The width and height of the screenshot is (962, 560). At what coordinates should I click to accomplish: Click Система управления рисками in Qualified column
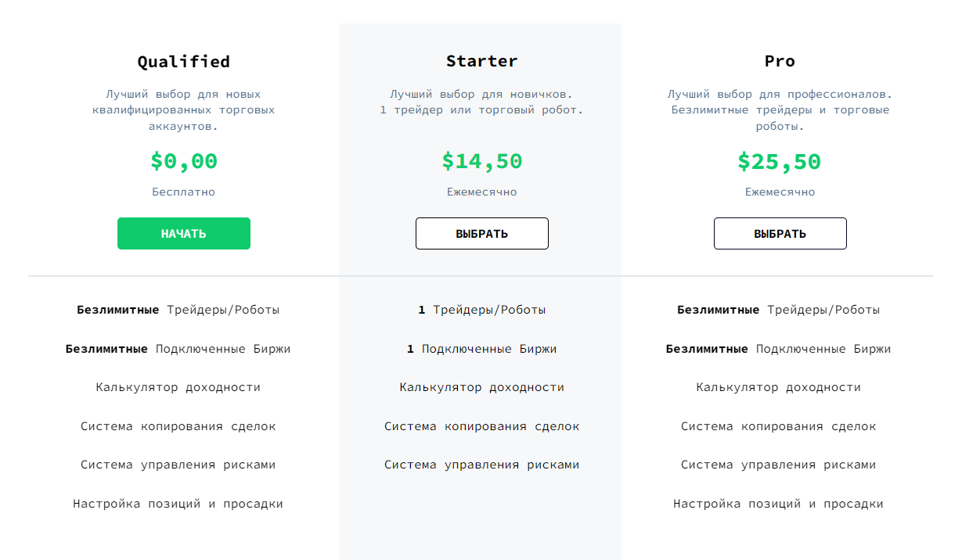click(178, 465)
